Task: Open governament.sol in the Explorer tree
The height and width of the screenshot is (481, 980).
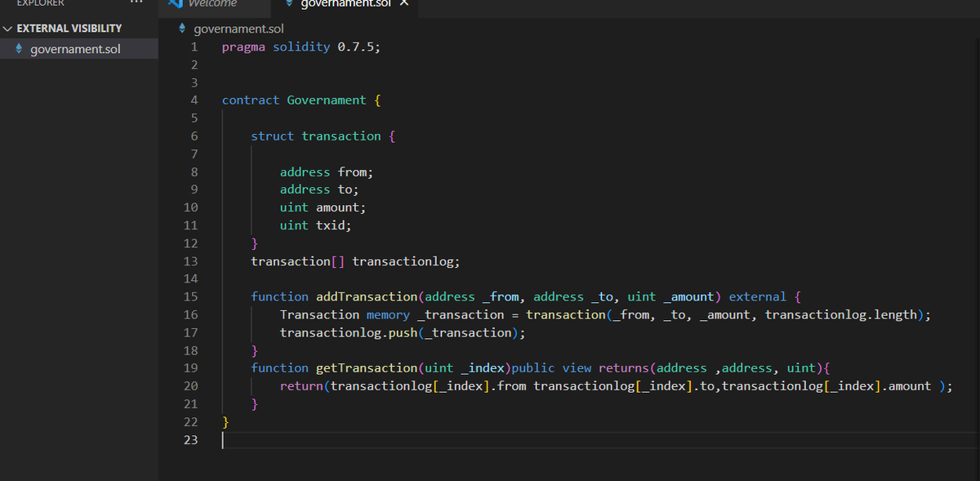Action: [x=75, y=49]
